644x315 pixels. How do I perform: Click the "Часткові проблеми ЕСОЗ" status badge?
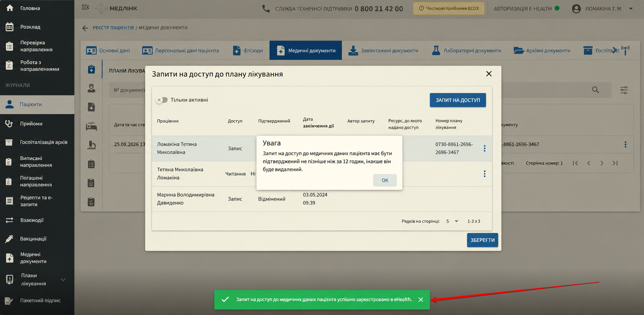(449, 8)
